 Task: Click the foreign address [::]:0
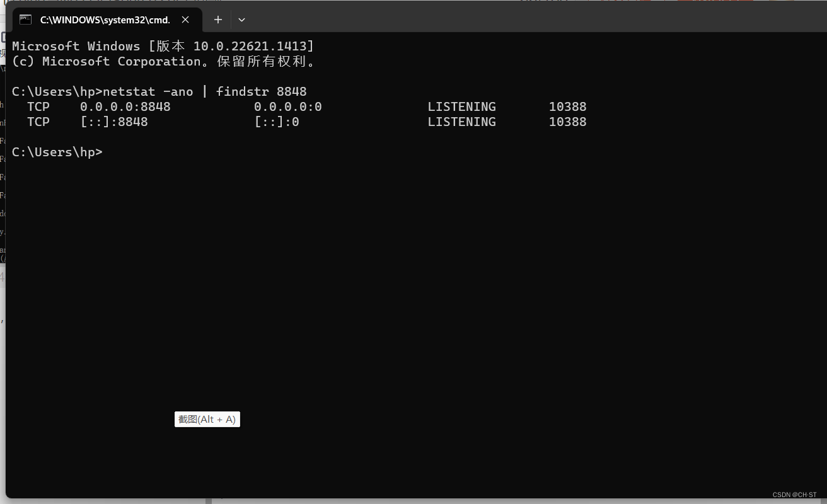coord(277,122)
